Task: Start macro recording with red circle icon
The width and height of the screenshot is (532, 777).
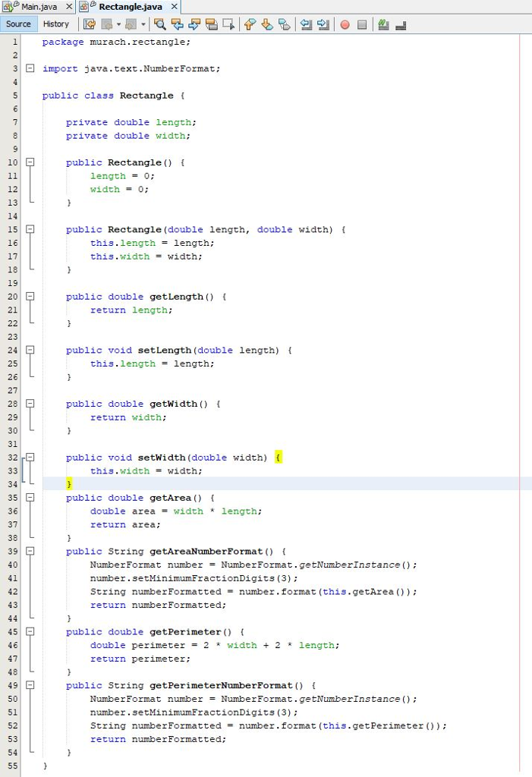Action: (345, 24)
